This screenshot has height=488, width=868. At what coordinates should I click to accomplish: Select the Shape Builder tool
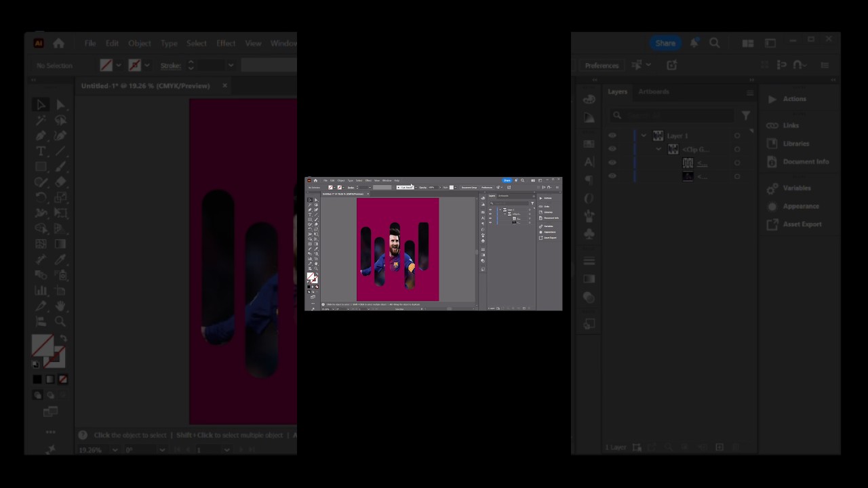(x=41, y=229)
